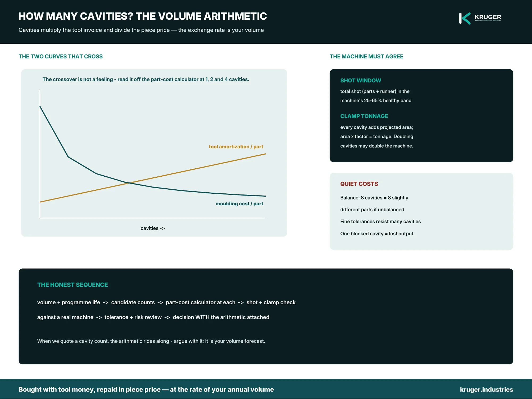Click 'THE HONEST SEQUENCE' heading
Image resolution: width=532 pixels, height=399 pixels.
(x=72, y=285)
